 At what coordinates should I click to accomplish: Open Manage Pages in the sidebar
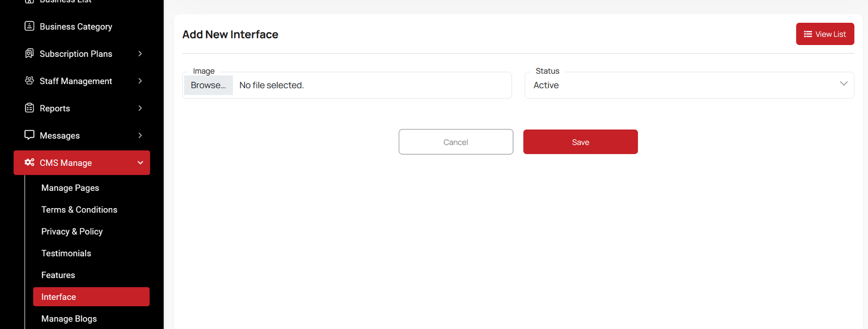pyautogui.click(x=70, y=188)
